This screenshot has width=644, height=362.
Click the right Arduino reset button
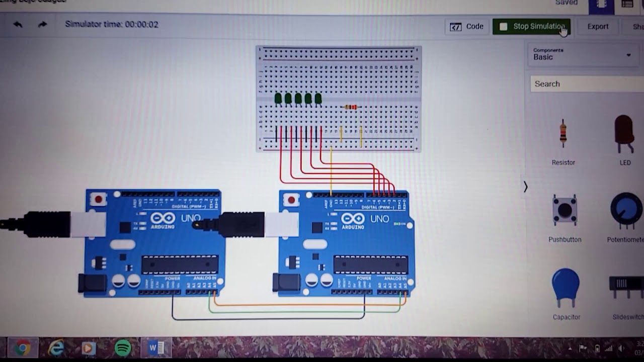(x=291, y=201)
